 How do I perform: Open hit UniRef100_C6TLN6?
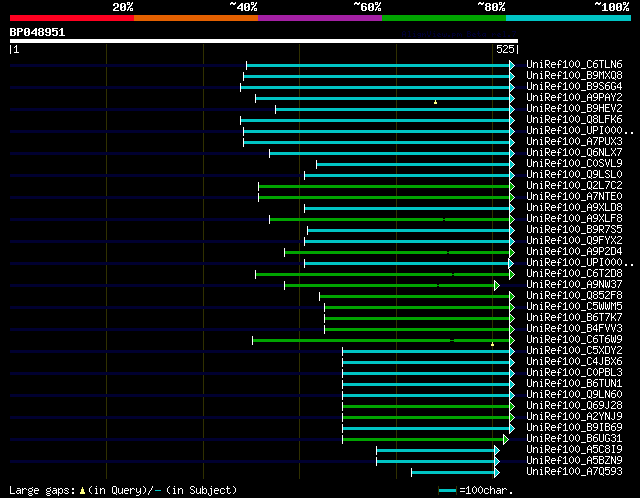(574, 64)
